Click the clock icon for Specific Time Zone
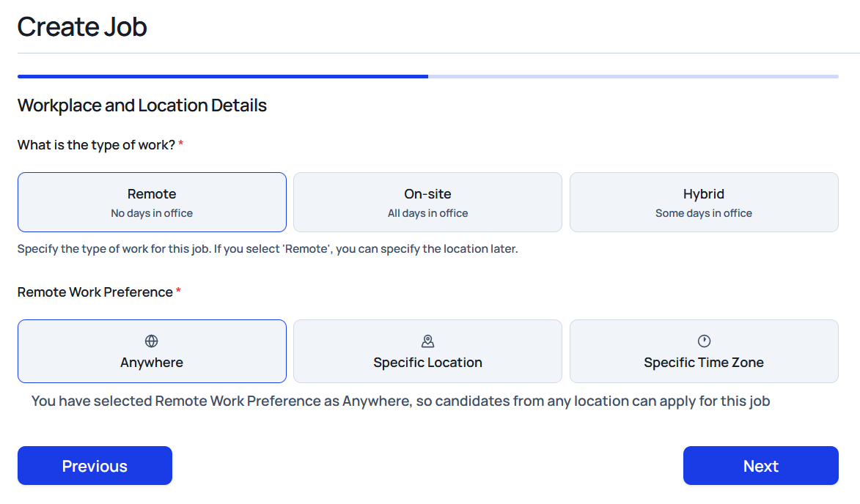 click(x=704, y=341)
